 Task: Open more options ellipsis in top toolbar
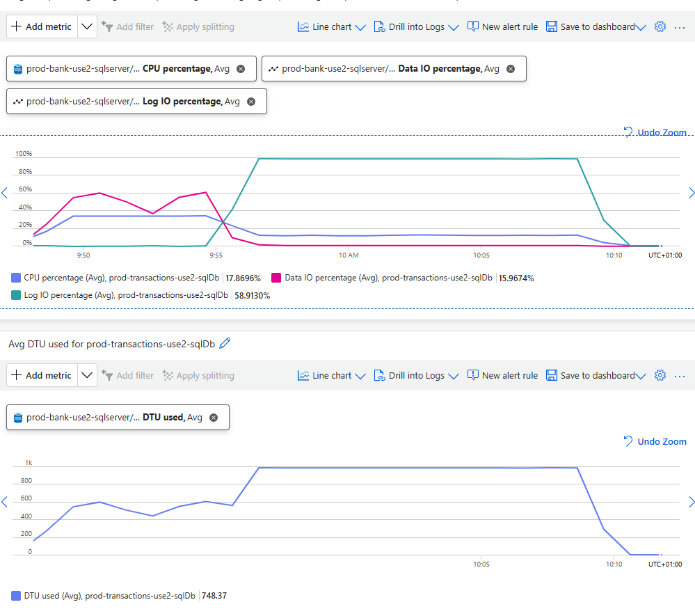tap(680, 26)
